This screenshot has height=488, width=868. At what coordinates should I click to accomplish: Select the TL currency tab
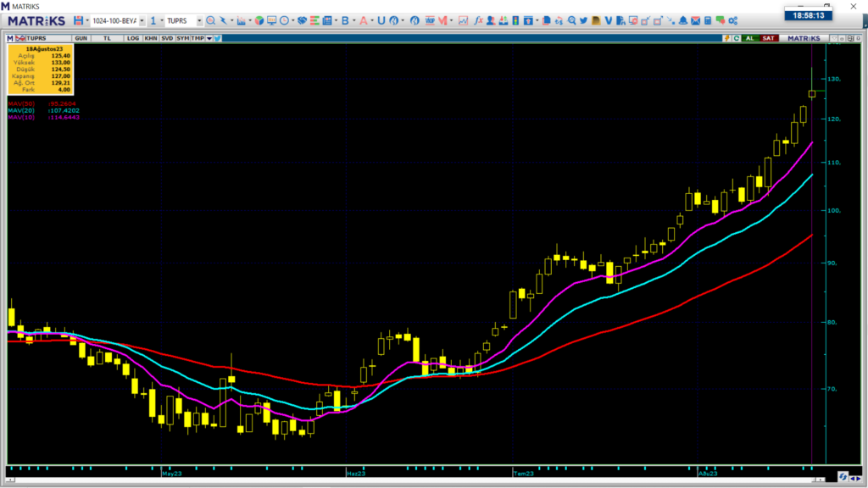click(x=108, y=38)
